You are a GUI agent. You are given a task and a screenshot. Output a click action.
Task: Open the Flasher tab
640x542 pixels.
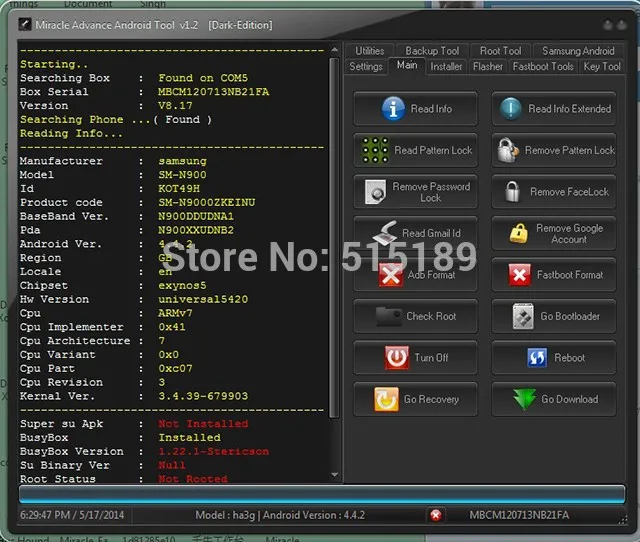click(488, 66)
